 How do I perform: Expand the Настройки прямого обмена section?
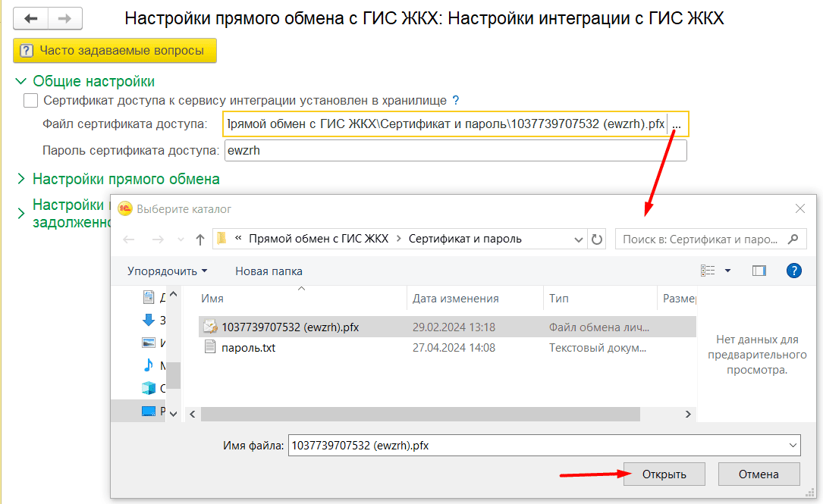coord(20,180)
